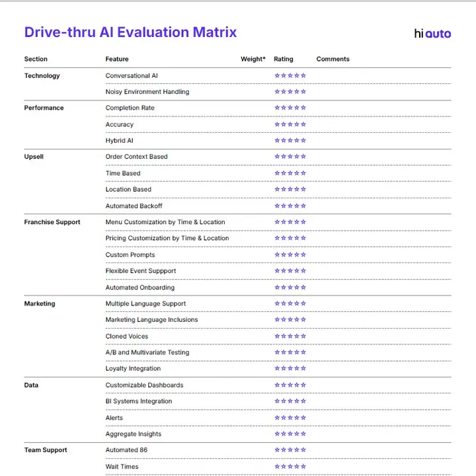Select the Comments column header
The width and height of the screenshot is (476, 476).
click(333, 59)
